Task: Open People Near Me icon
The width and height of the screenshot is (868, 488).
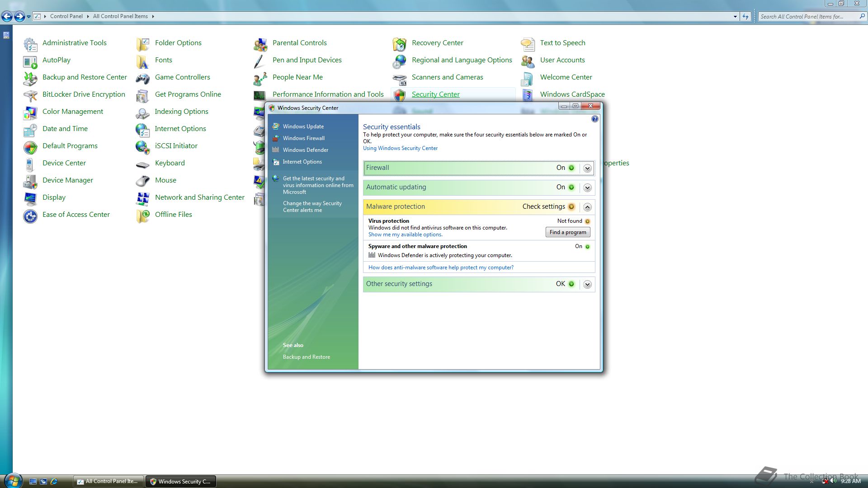Action: click(x=260, y=78)
